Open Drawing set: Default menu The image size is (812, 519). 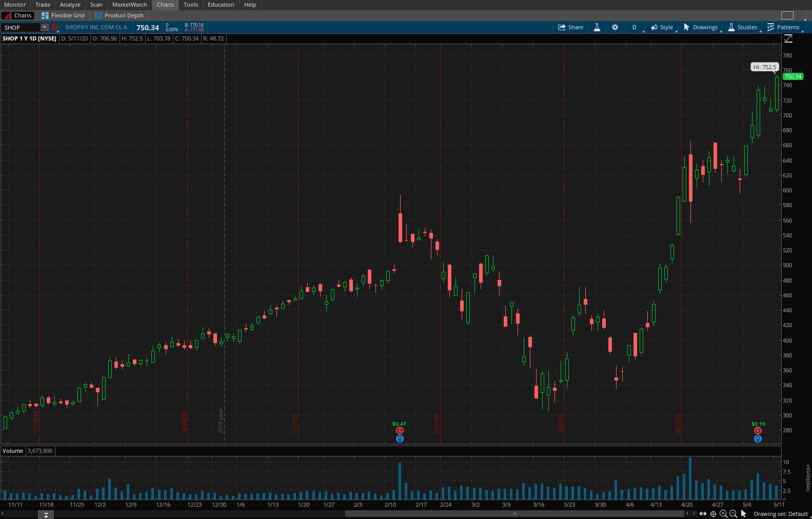(781, 514)
